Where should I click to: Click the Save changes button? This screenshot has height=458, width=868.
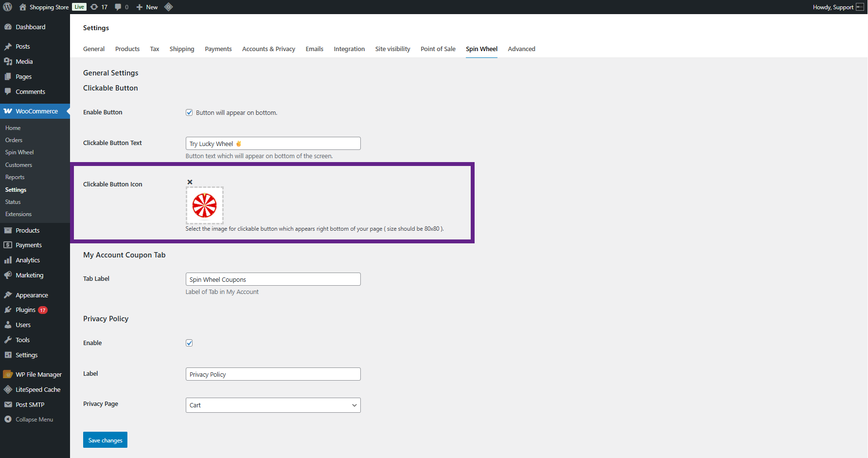[x=105, y=440]
